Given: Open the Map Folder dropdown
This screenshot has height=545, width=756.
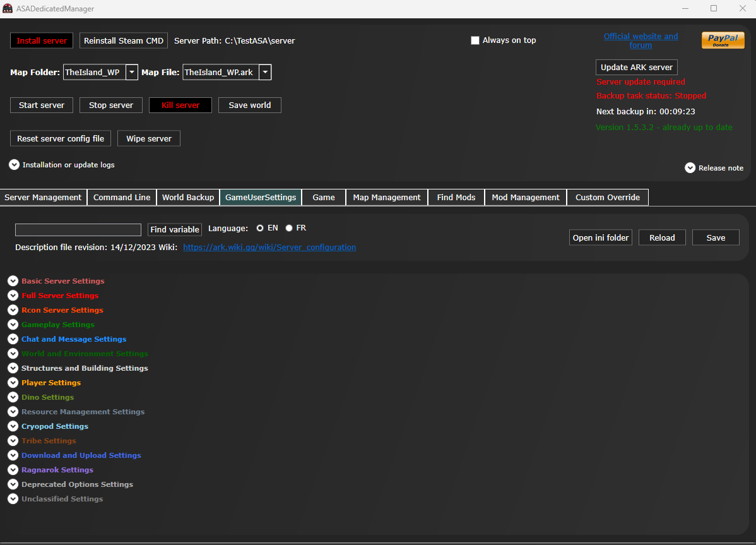Looking at the screenshot, I should (132, 73).
